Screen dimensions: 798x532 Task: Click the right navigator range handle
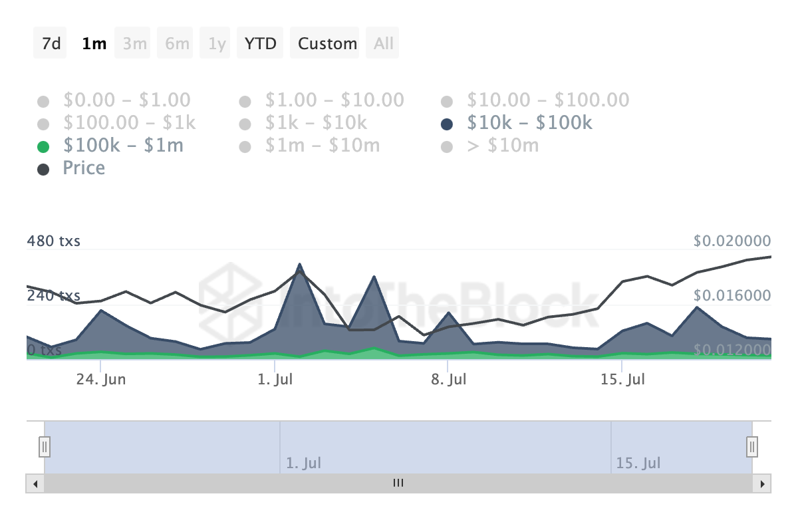pos(752,446)
